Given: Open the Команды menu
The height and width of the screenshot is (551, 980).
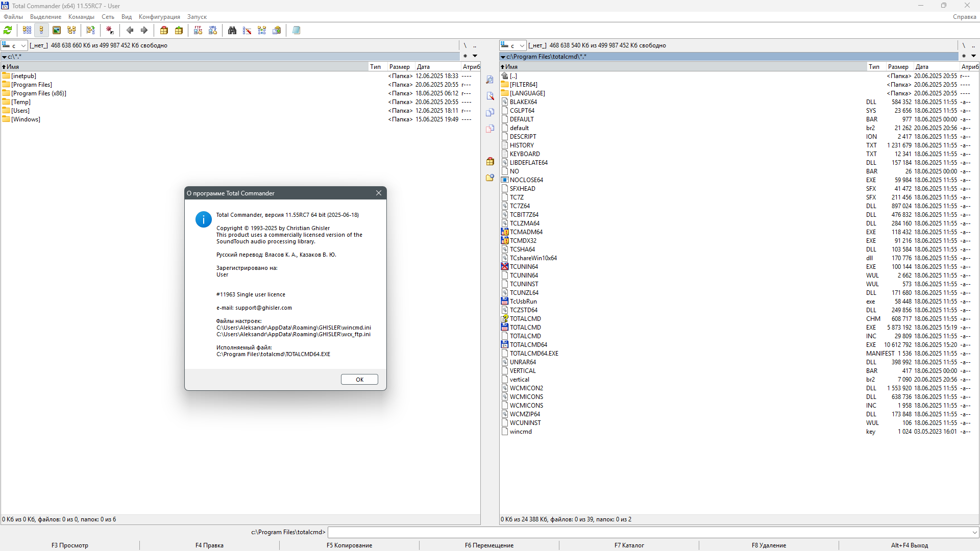Looking at the screenshot, I should click(x=81, y=17).
